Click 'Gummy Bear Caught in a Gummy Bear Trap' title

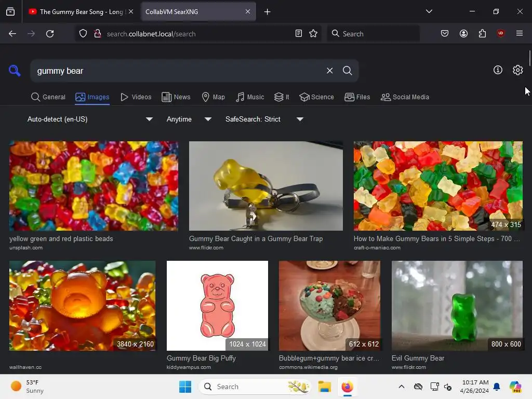pos(256,238)
